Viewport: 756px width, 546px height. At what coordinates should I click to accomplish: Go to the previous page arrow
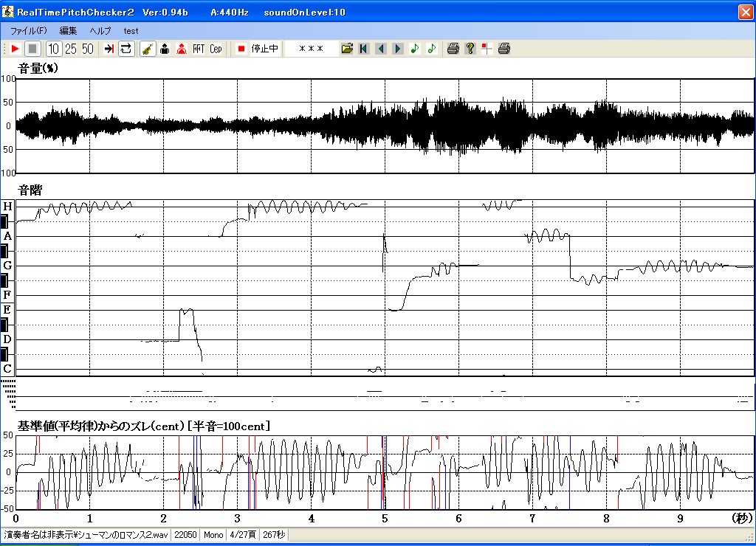pyautogui.click(x=381, y=49)
